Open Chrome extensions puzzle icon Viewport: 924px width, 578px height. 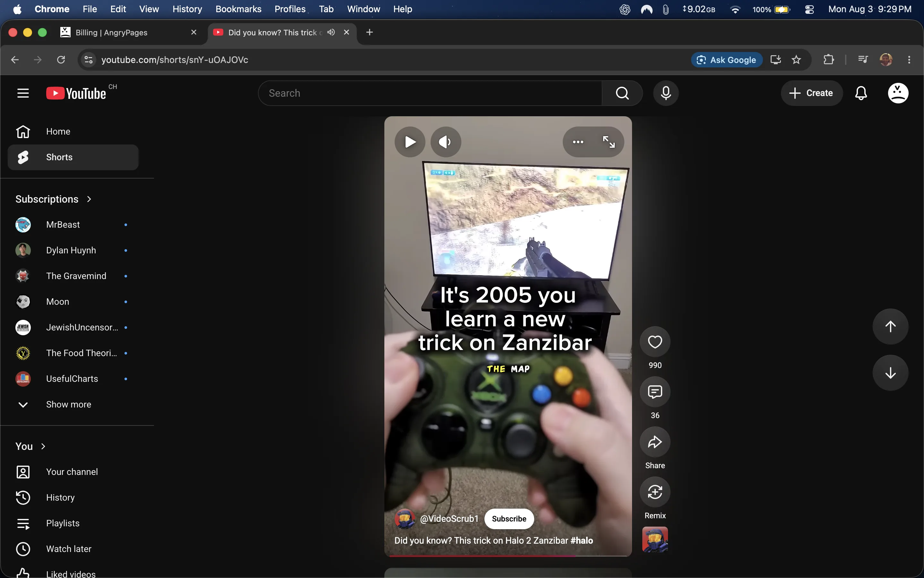(x=828, y=60)
